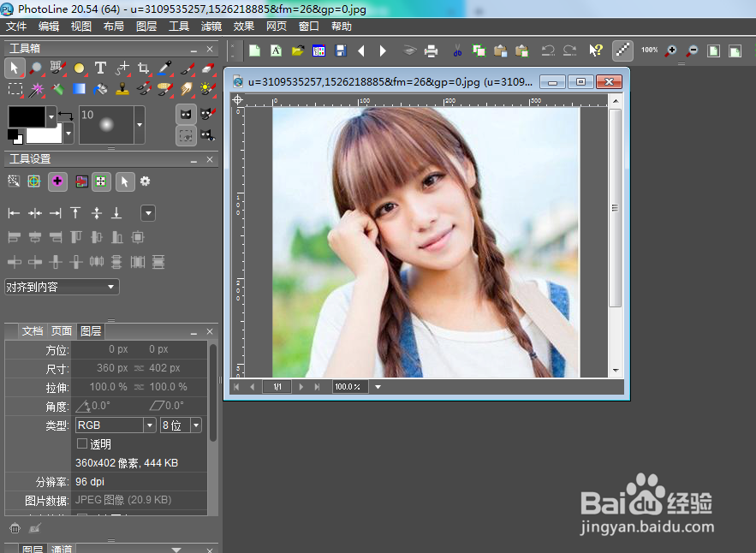This screenshot has width=756, height=553.
Task: Open the foreground color dropdown arrow
Action: pos(51,116)
